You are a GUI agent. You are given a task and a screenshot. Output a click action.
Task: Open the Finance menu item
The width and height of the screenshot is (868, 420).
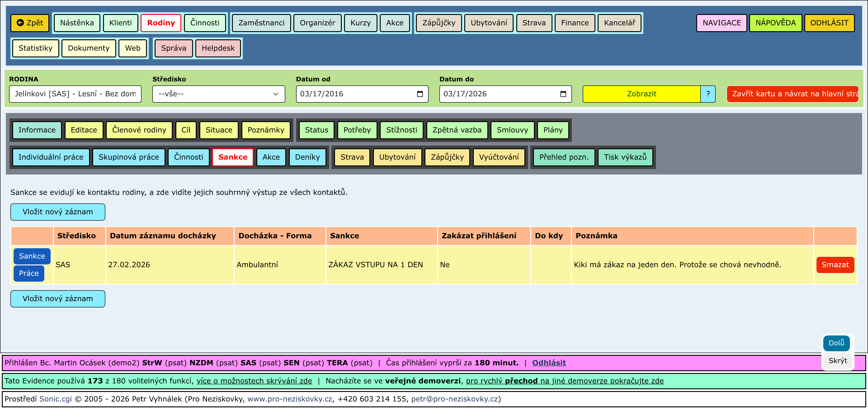[575, 23]
